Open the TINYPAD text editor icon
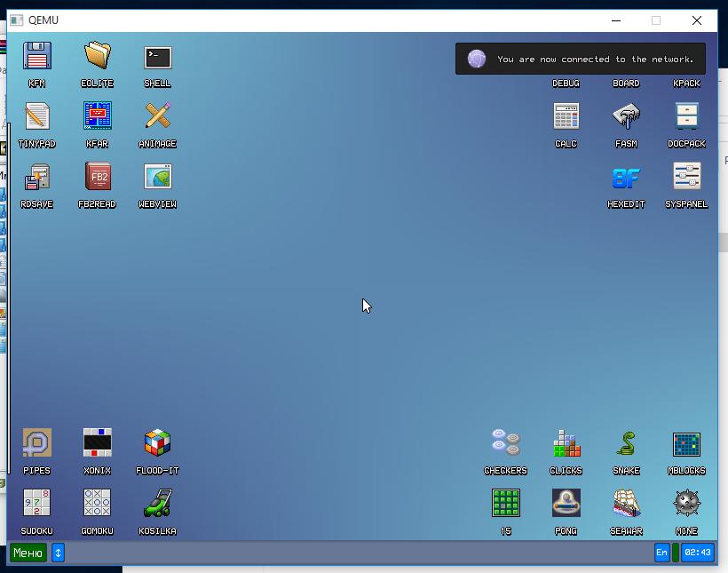 click(36, 116)
